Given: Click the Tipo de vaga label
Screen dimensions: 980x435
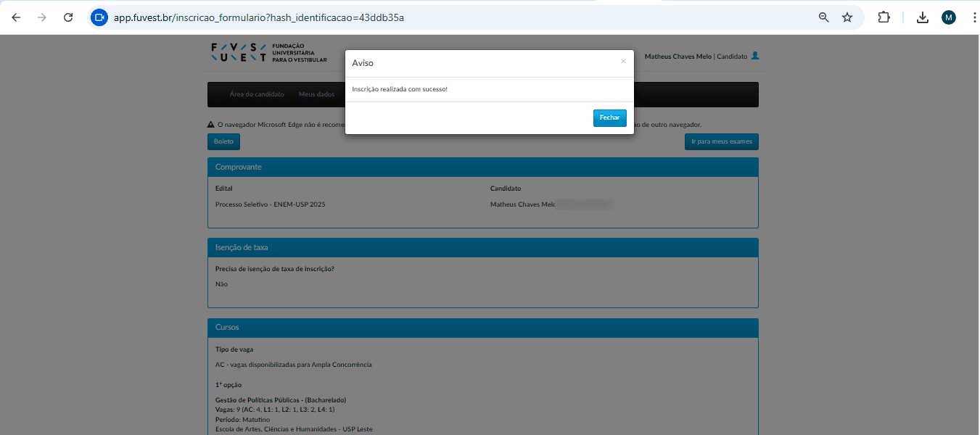Looking at the screenshot, I should tap(234, 349).
